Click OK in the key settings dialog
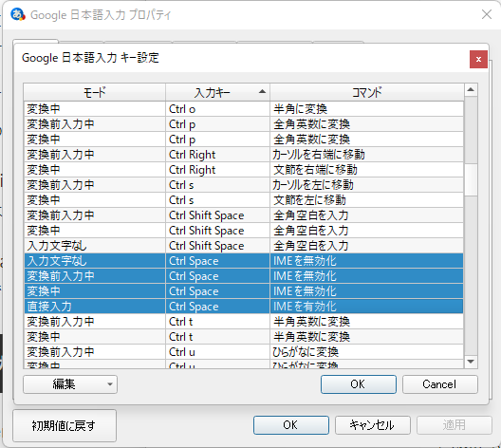The height and width of the screenshot is (448, 501). (x=359, y=384)
